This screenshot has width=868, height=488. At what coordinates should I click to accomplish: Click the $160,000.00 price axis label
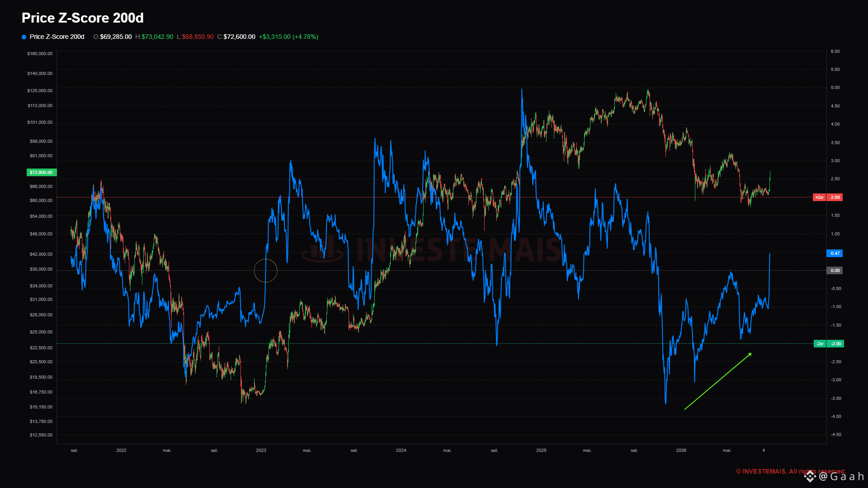(x=40, y=53)
